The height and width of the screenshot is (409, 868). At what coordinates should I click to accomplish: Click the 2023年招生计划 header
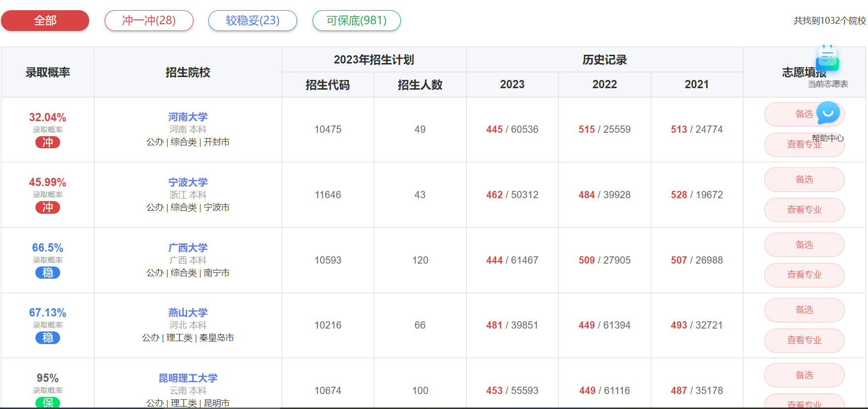pos(374,60)
